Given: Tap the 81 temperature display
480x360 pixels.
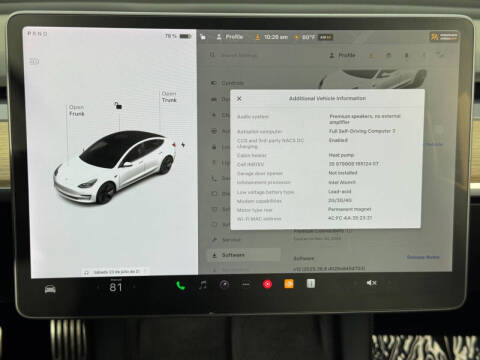Looking at the screenshot, I should (116, 287).
